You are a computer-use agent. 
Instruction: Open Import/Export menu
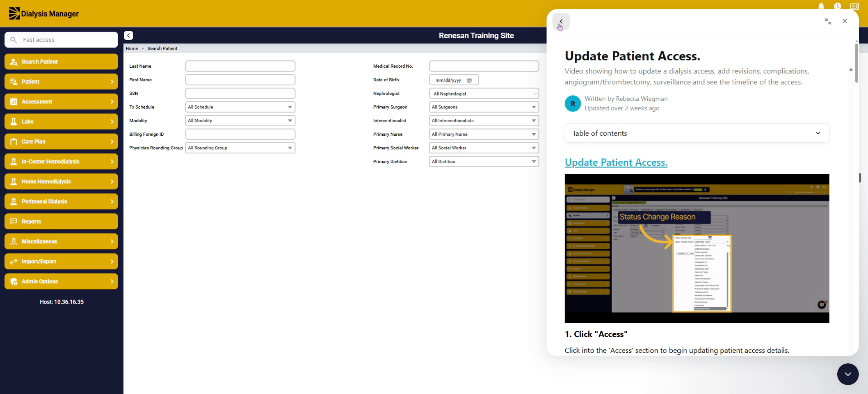61,261
